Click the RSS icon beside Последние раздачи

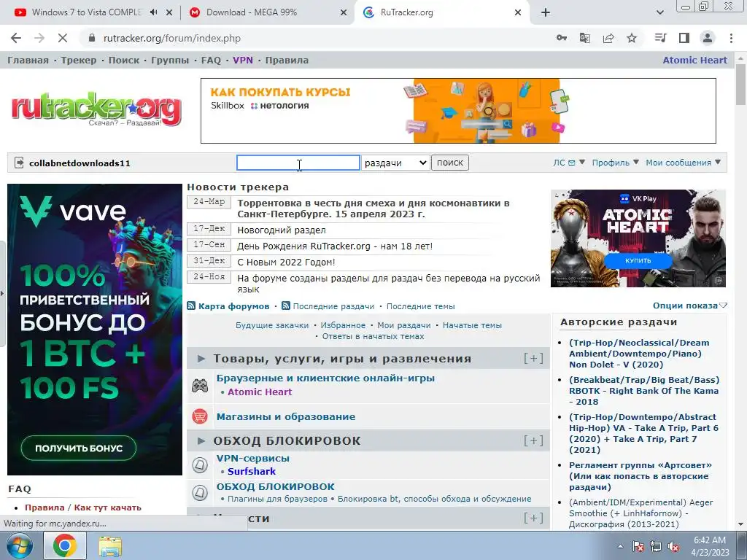point(286,306)
